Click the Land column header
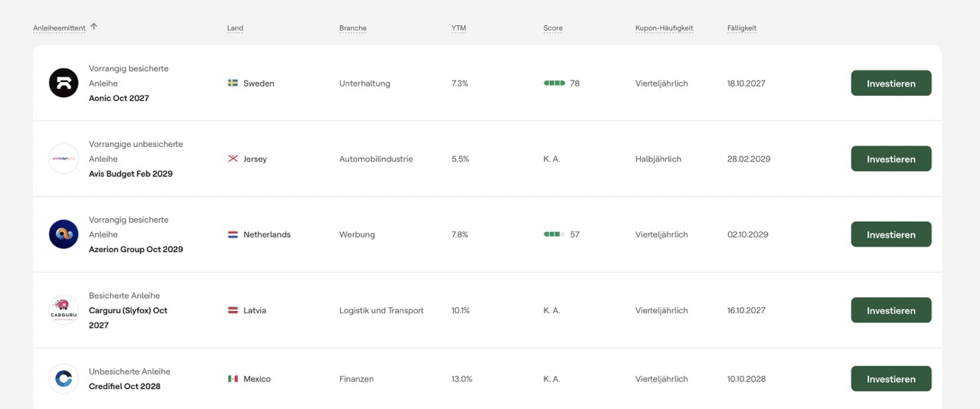Viewport: 980px width, 409px height. click(235, 28)
